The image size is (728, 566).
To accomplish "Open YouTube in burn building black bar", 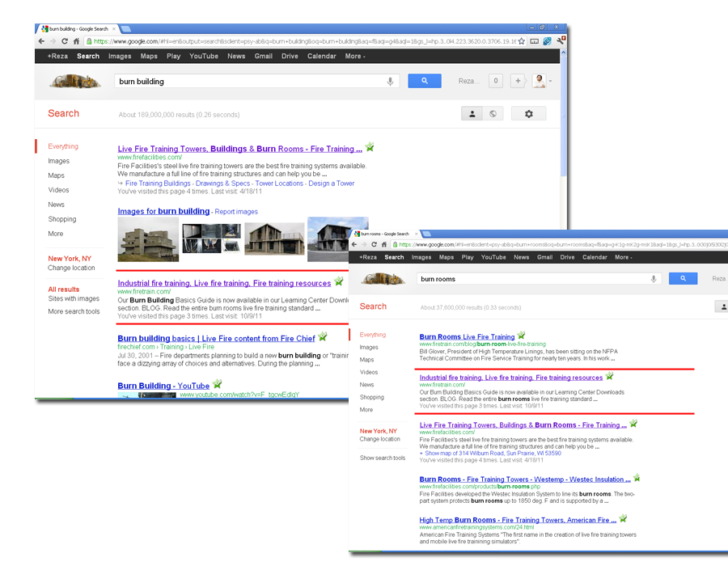I will [203, 56].
